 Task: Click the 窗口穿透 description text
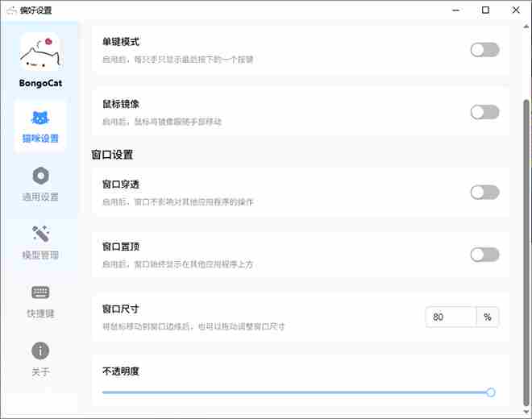pos(178,202)
